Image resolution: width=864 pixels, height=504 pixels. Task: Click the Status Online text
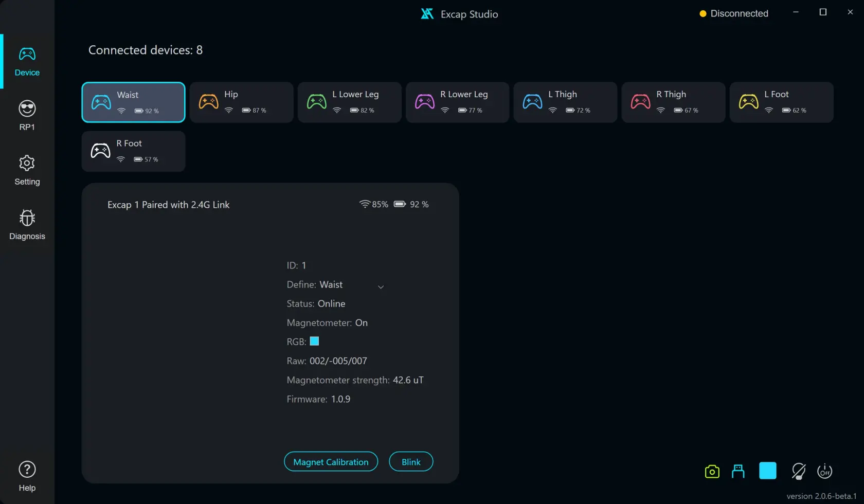[x=316, y=304]
